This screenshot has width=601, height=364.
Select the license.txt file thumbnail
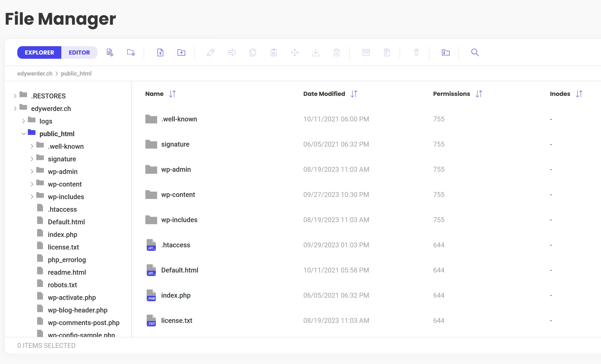[x=151, y=320]
